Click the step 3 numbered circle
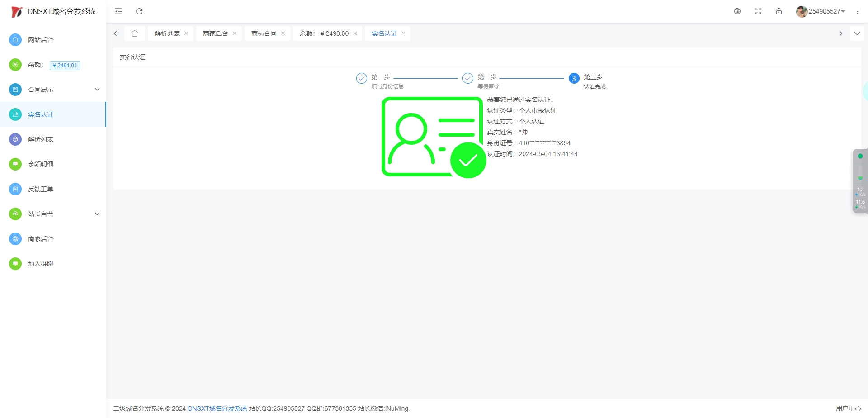Viewport: 868px width, 418px height. tap(574, 78)
